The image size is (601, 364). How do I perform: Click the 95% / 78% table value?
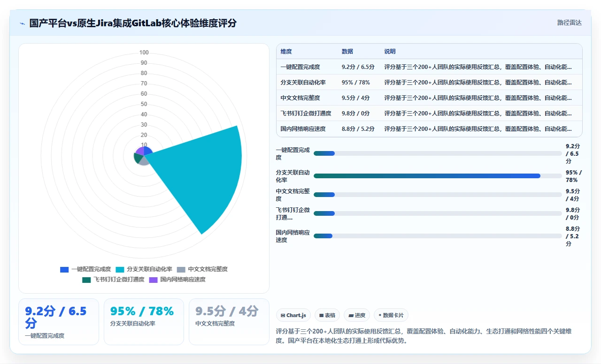(x=356, y=83)
